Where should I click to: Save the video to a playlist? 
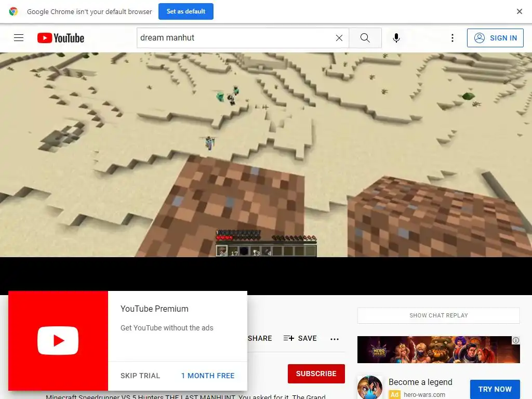tap(300, 338)
